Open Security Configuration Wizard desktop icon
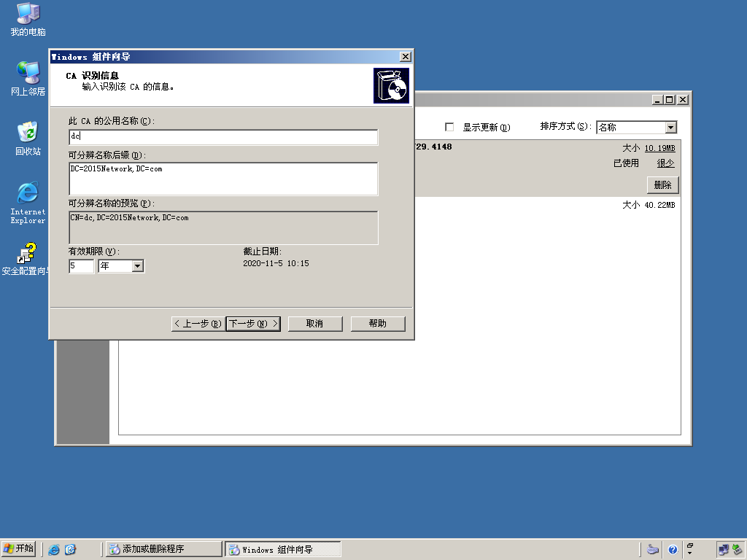 pos(26,260)
